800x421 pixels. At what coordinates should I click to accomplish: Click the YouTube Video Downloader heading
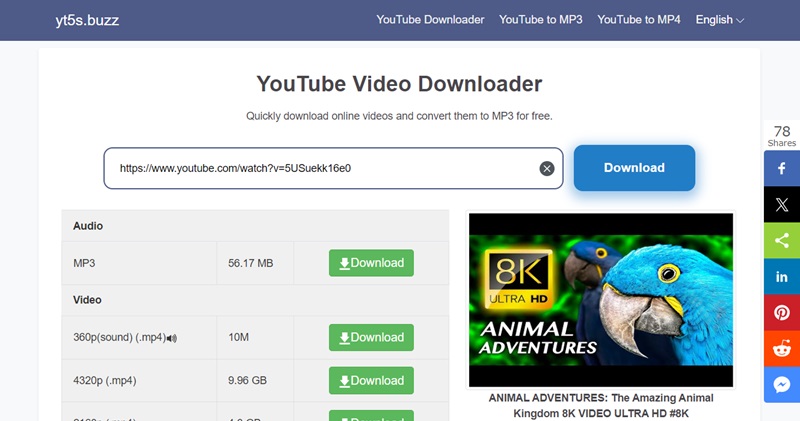coord(399,84)
